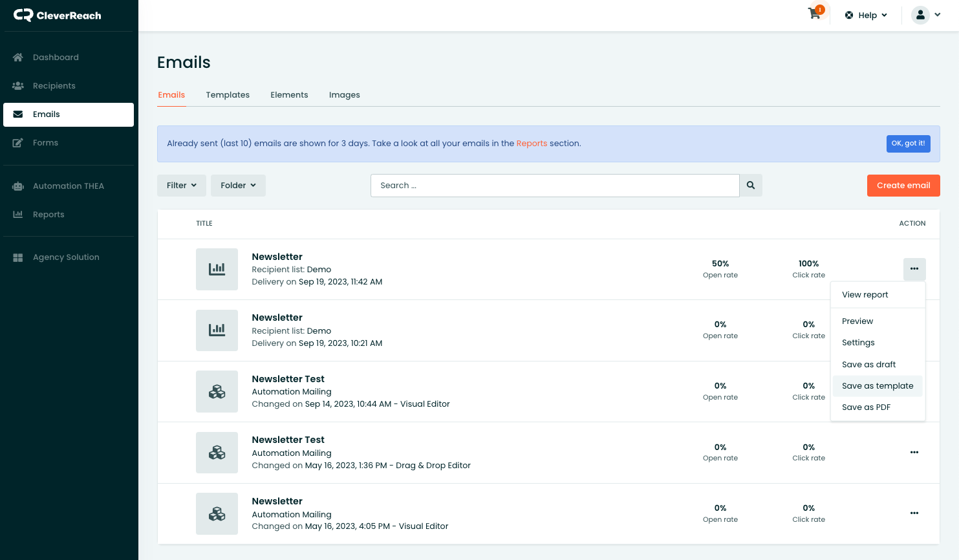Select Agency Solution in the sidebar
The height and width of the screenshot is (560, 959).
(x=66, y=257)
